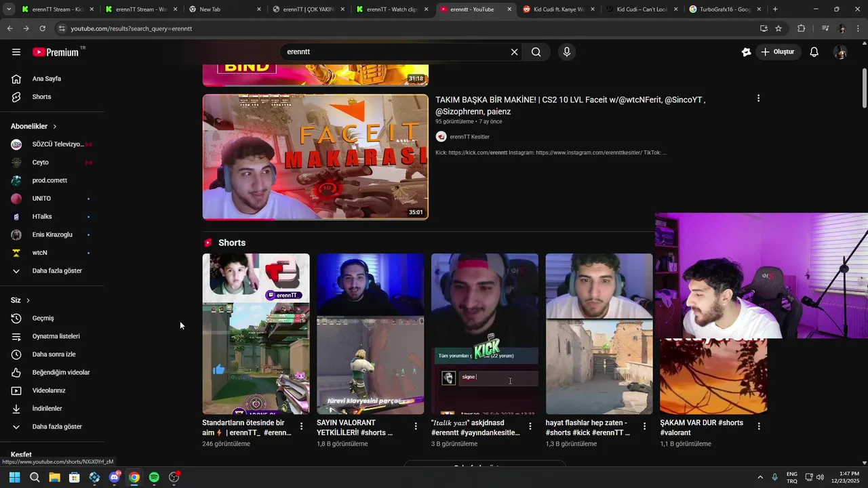
Task: Open more options for the TAKIM BAŞKA BİR MAKİNE video
Action: point(758,98)
